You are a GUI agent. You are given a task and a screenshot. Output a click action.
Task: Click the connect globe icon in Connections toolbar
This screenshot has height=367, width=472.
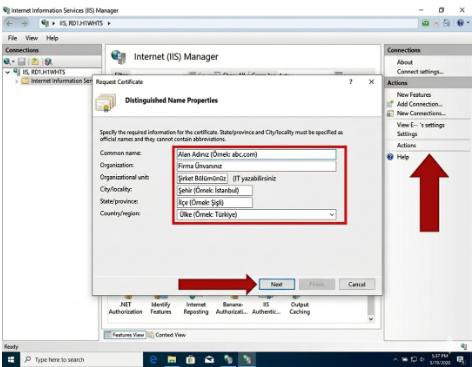coord(7,61)
